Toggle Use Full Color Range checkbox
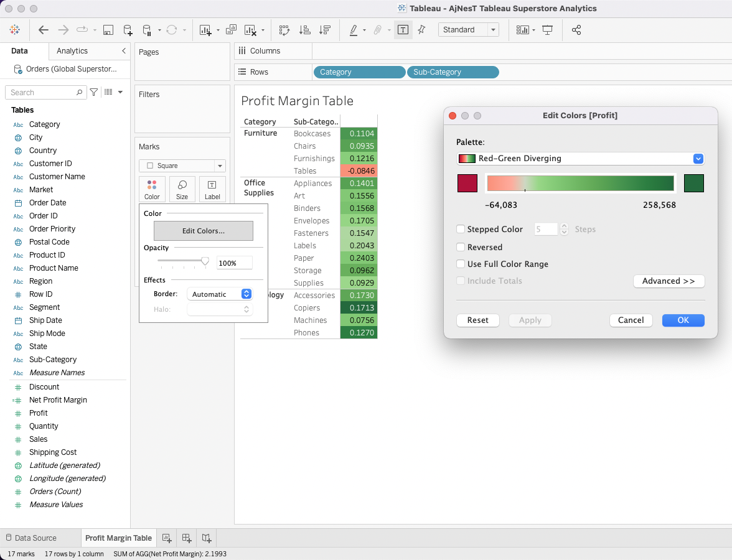 tap(461, 264)
